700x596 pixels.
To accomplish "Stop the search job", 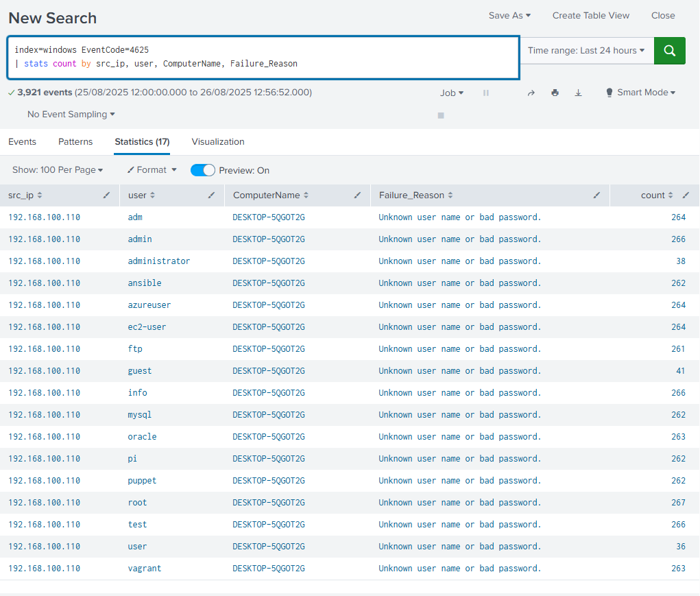I will point(441,115).
